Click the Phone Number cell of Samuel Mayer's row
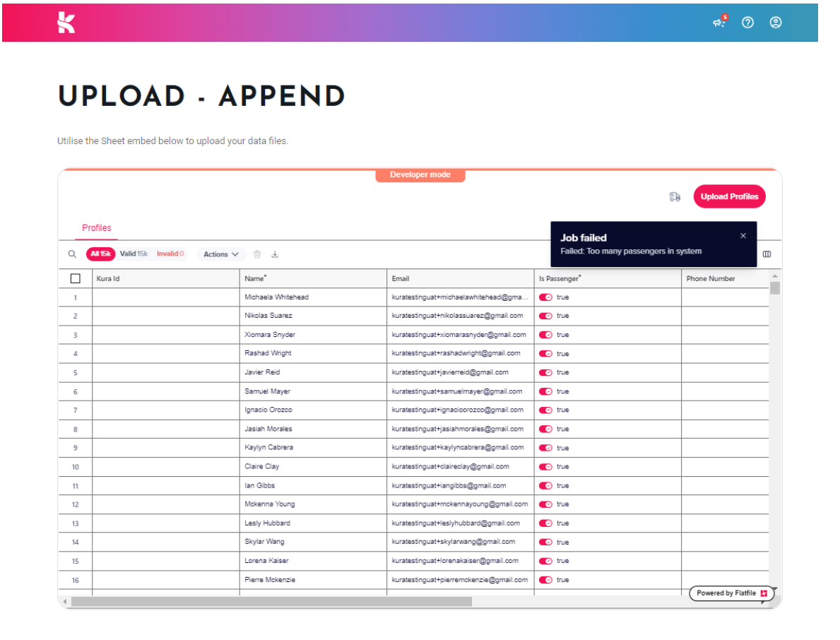This screenshot has height=640, width=840. click(725, 391)
